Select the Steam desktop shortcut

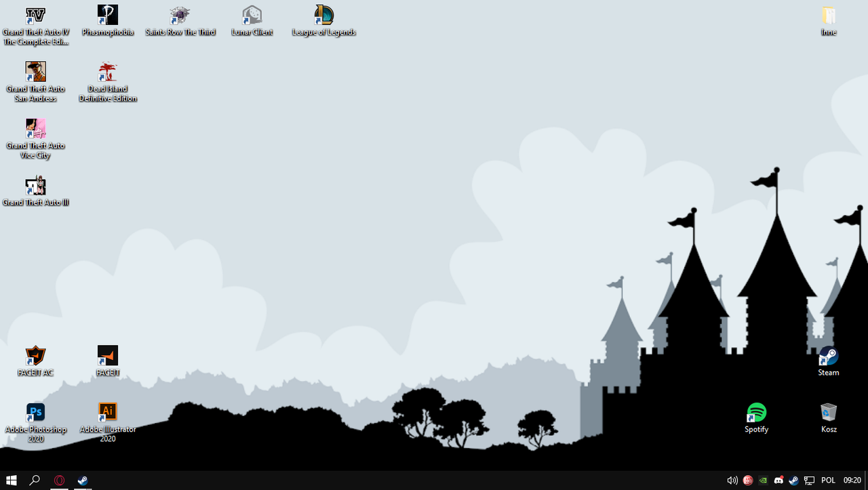(829, 361)
